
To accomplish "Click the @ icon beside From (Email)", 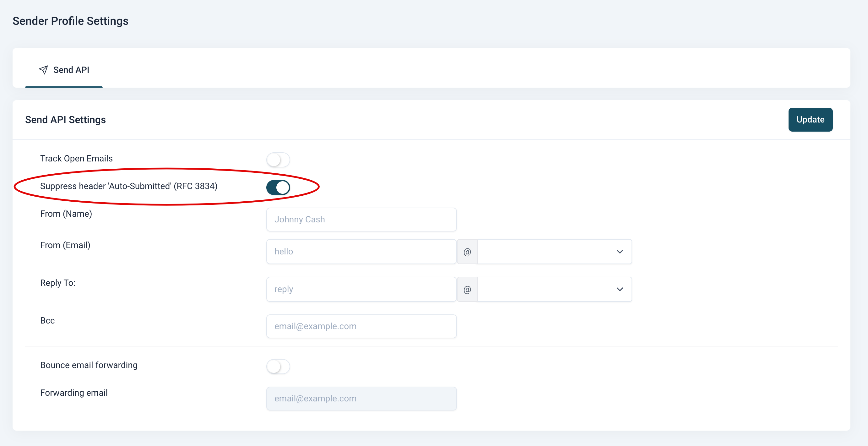I will point(467,252).
